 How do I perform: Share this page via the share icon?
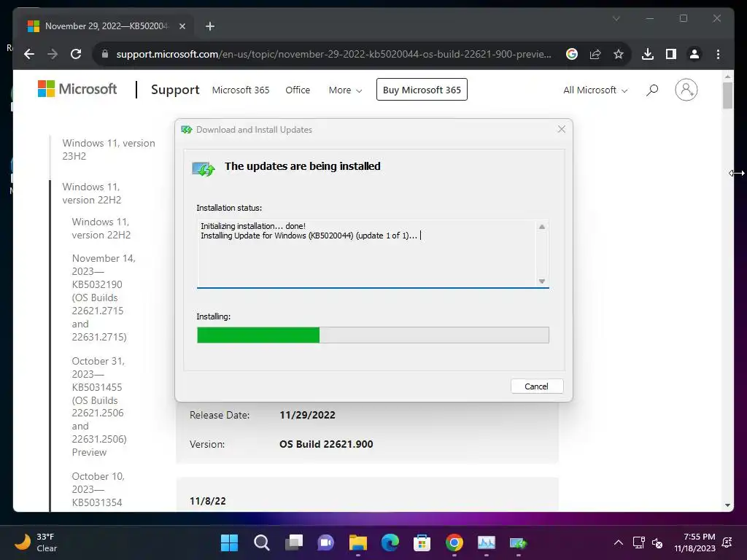coord(595,54)
